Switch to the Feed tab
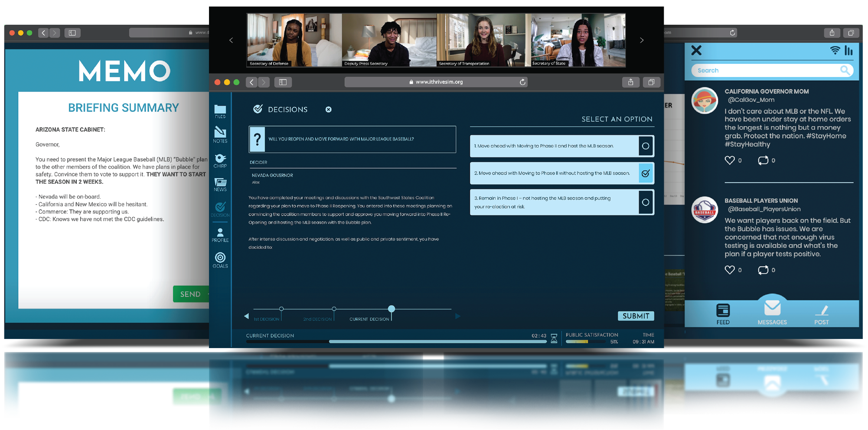The width and height of the screenshot is (868, 430). (723, 314)
